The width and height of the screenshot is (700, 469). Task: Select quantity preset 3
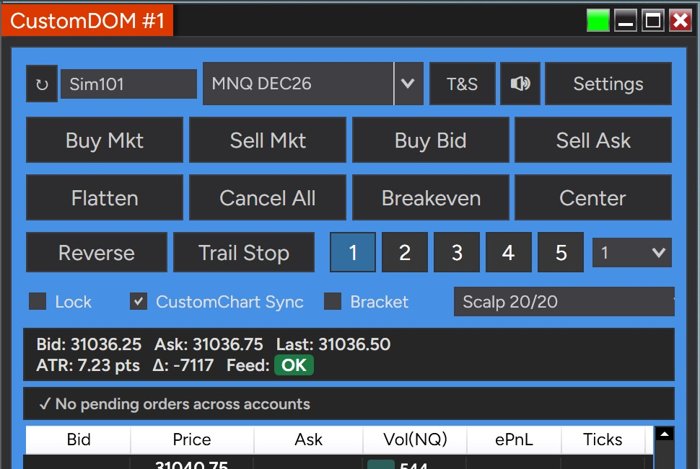coord(457,253)
